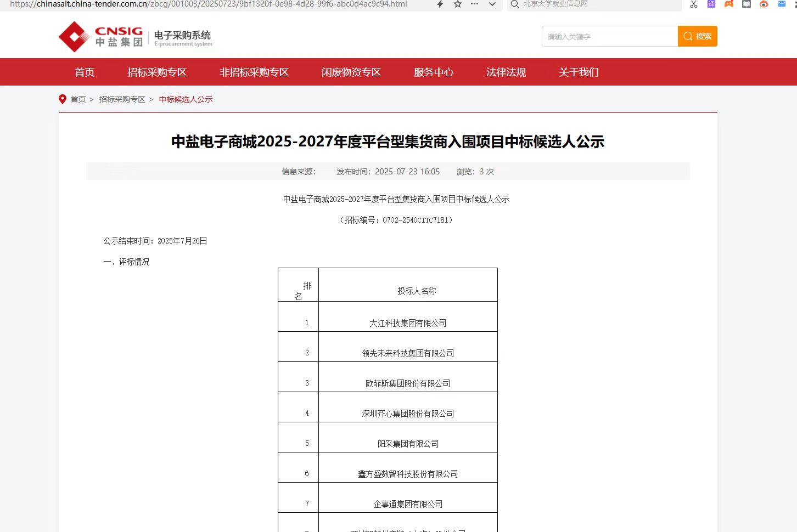The height and width of the screenshot is (532, 797).
Task: Click the gray reader book icon
Action: tap(747, 4)
